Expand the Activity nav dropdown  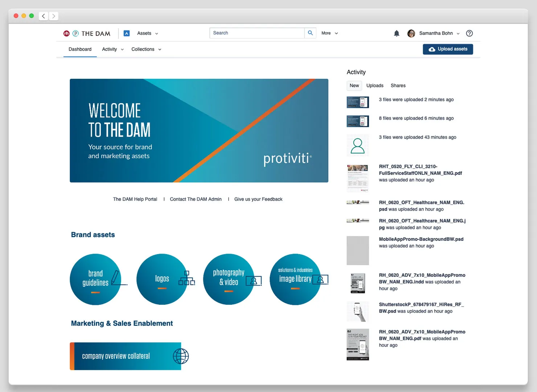tap(112, 49)
